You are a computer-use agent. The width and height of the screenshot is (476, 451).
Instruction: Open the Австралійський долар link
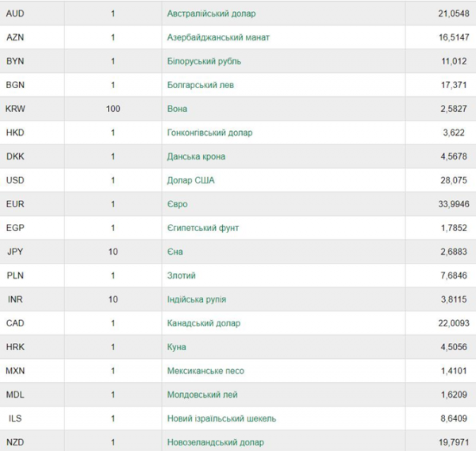[211, 13]
